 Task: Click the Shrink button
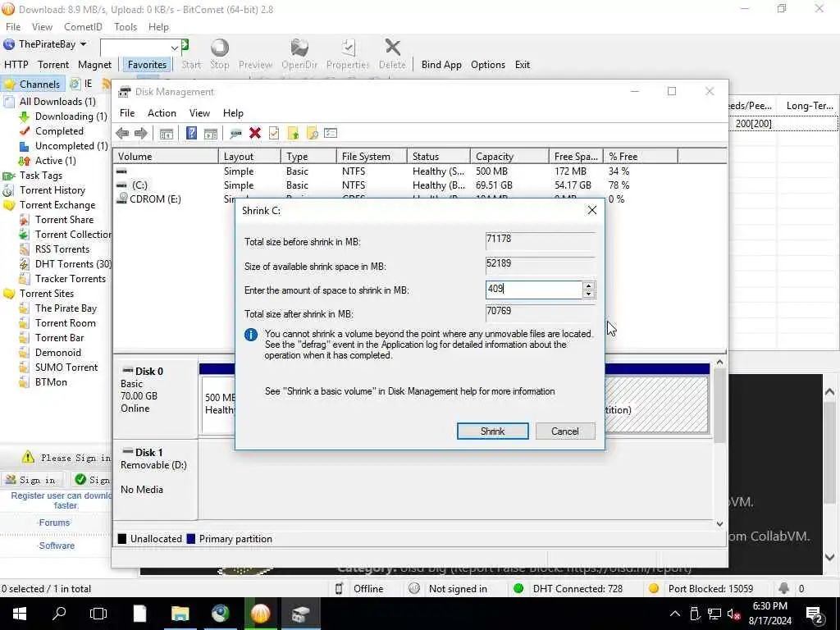tap(492, 431)
